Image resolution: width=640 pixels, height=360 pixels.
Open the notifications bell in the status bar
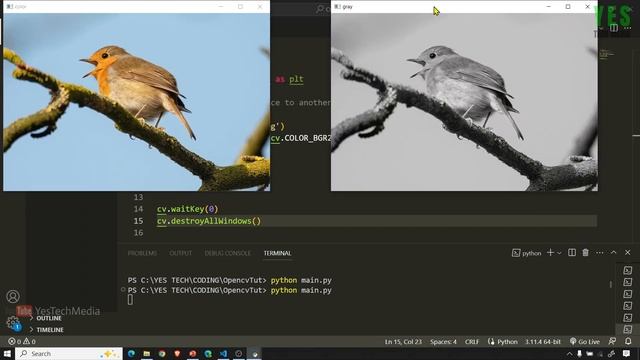click(x=628, y=341)
